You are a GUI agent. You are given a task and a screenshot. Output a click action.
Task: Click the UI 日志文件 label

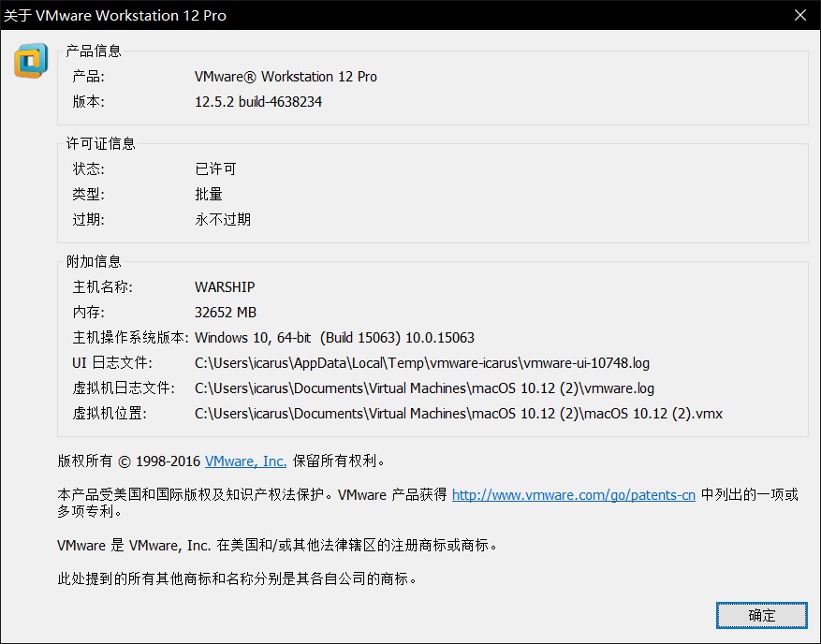[x=112, y=363]
